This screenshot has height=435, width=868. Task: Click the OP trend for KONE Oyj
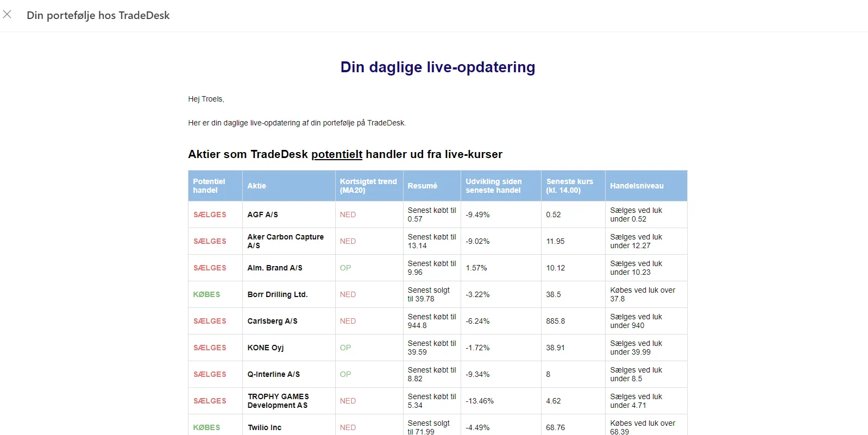[345, 348]
